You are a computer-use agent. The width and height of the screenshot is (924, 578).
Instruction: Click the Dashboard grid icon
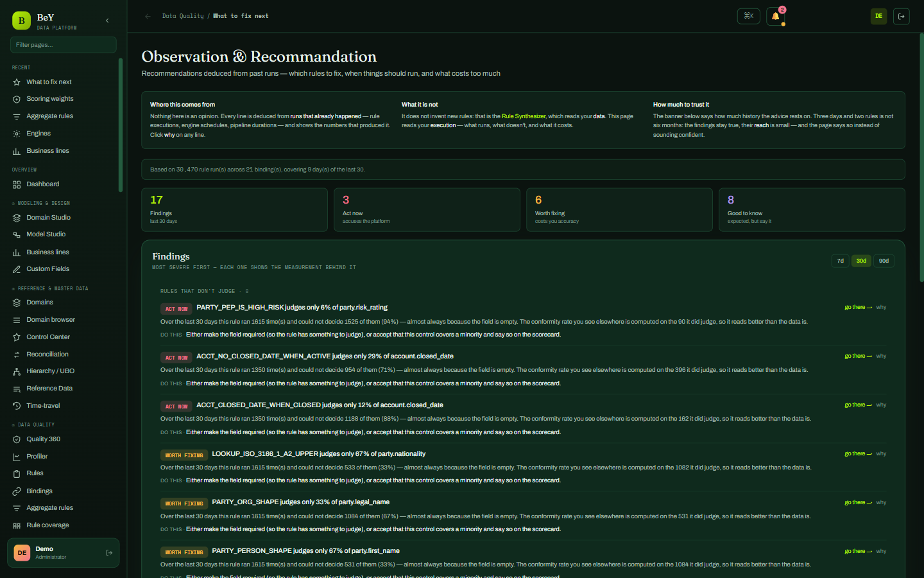[x=17, y=184]
